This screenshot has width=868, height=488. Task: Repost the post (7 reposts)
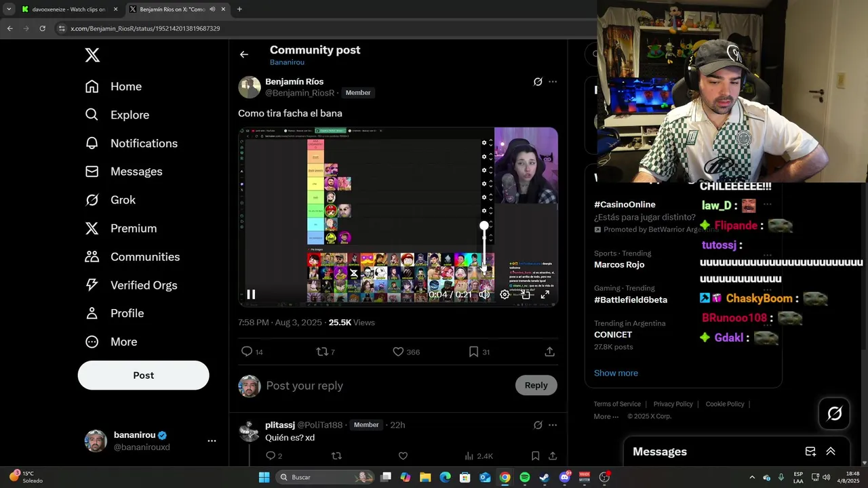point(325,352)
